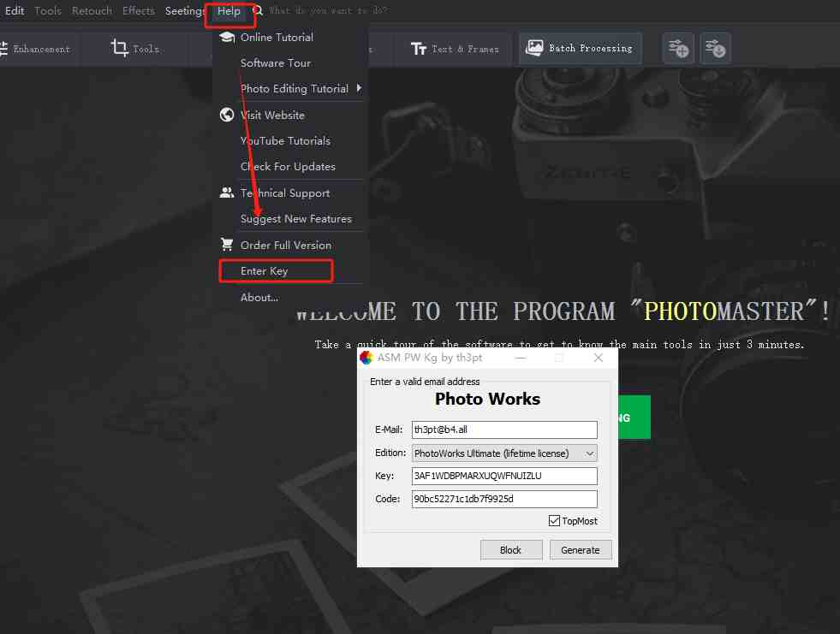
Task: Toggle the TopMost checkbox
Action: click(x=555, y=520)
